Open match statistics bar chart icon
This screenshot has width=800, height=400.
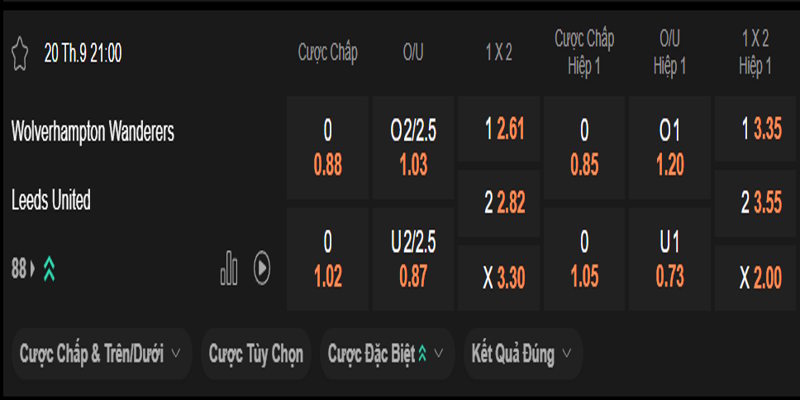pyautogui.click(x=229, y=267)
